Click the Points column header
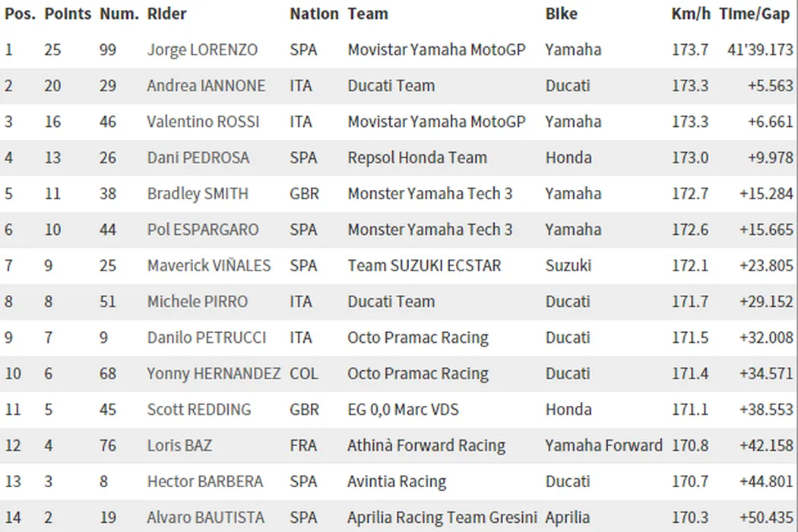Viewport: 798px width, 532px height. pyautogui.click(x=68, y=14)
